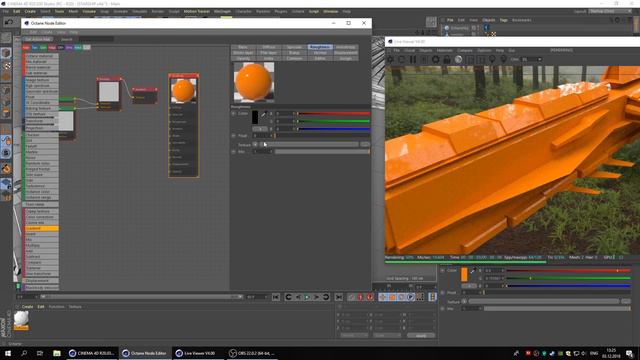
Task: Select Gradient in node list
Action: click(41, 229)
